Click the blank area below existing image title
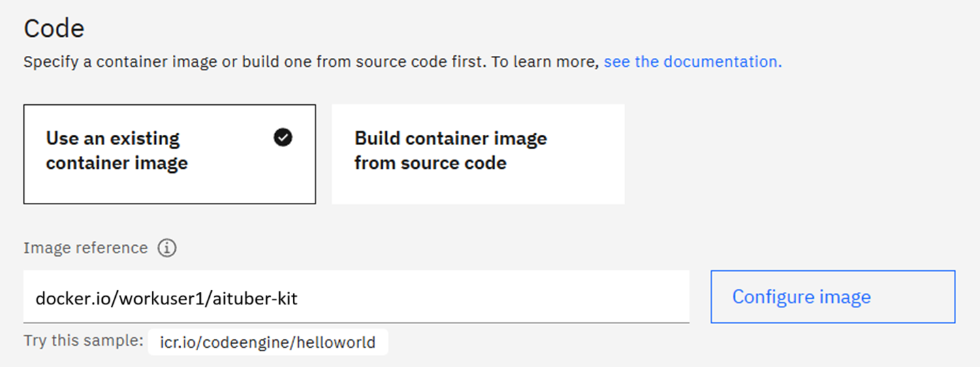Viewport: 980px width, 367px height. 170,188
